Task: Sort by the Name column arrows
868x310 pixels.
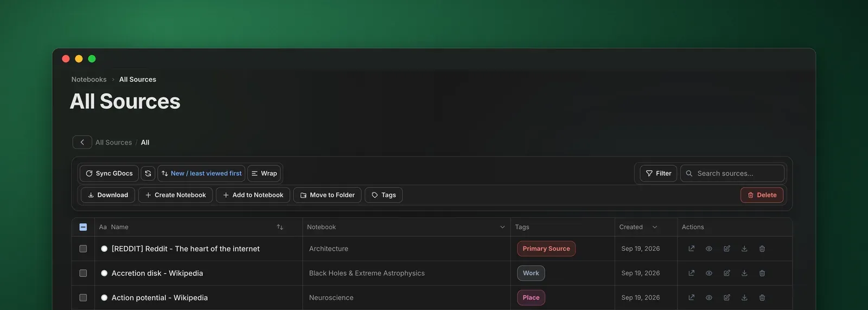Action: (280, 227)
